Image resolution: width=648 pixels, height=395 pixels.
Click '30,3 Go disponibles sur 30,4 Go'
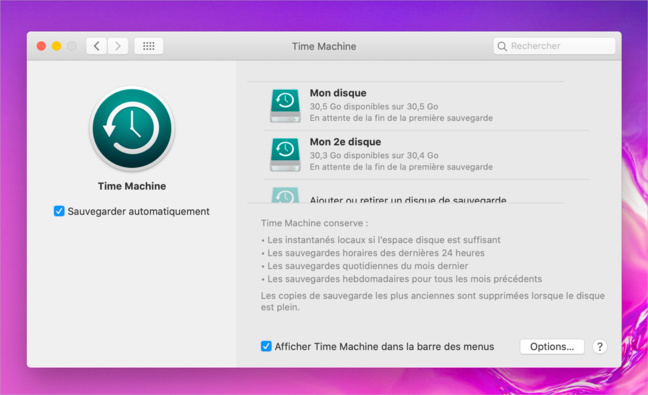pyautogui.click(x=374, y=155)
